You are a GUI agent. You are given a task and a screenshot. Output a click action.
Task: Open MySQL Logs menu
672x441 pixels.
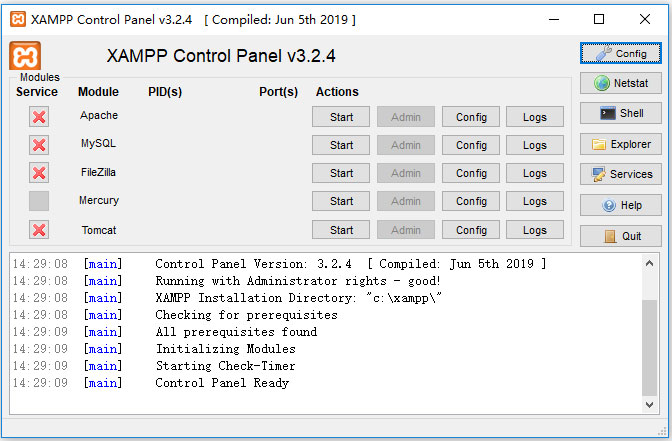click(x=535, y=145)
